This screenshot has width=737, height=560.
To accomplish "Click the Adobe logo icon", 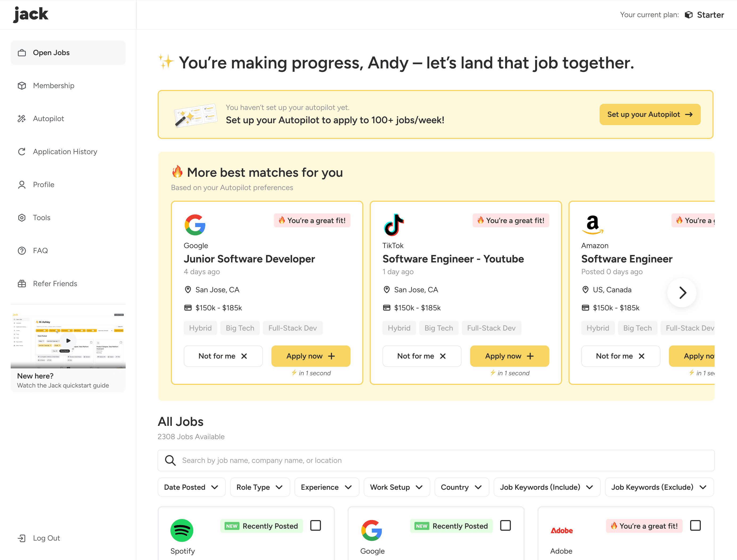I will click(x=561, y=530).
